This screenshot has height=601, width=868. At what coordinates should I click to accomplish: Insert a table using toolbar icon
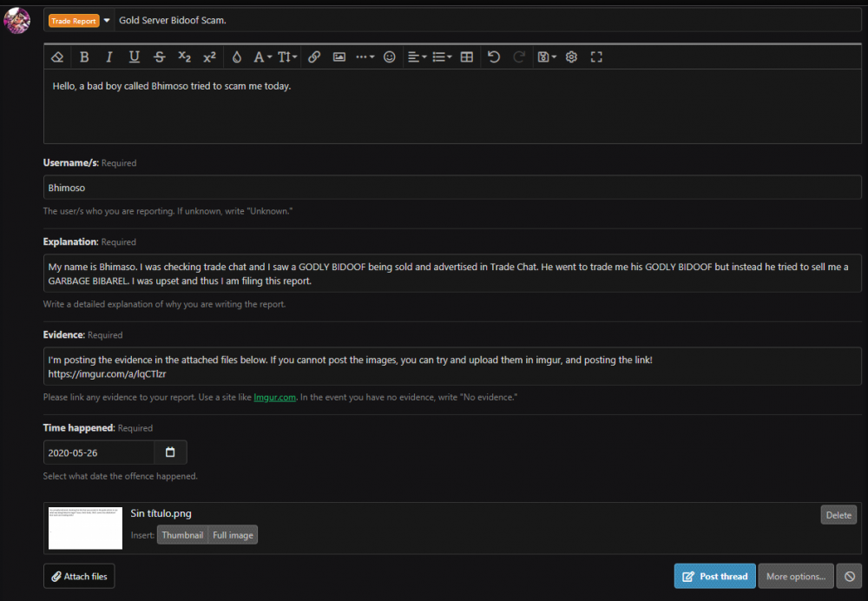467,57
